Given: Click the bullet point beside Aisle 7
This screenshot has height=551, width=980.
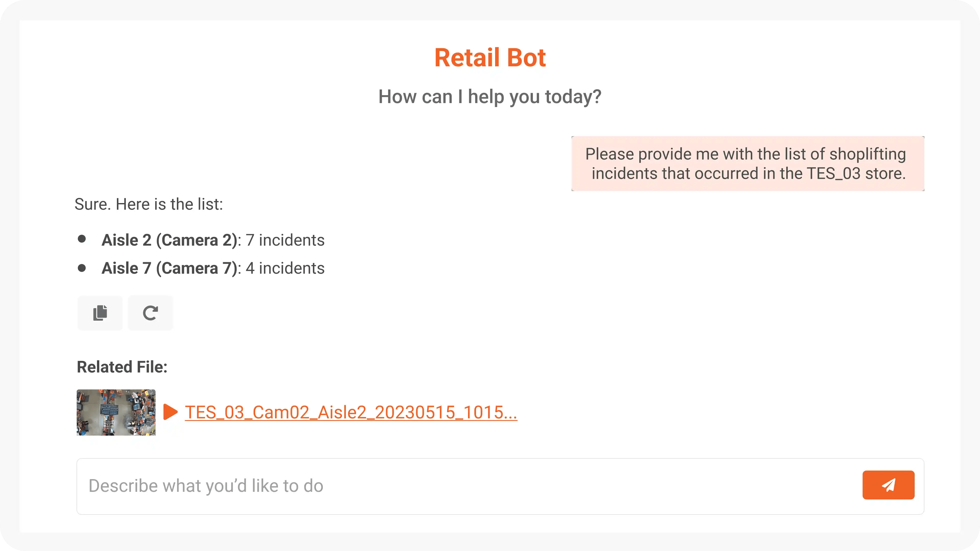Looking at the screenshot, I should point(81,268).
